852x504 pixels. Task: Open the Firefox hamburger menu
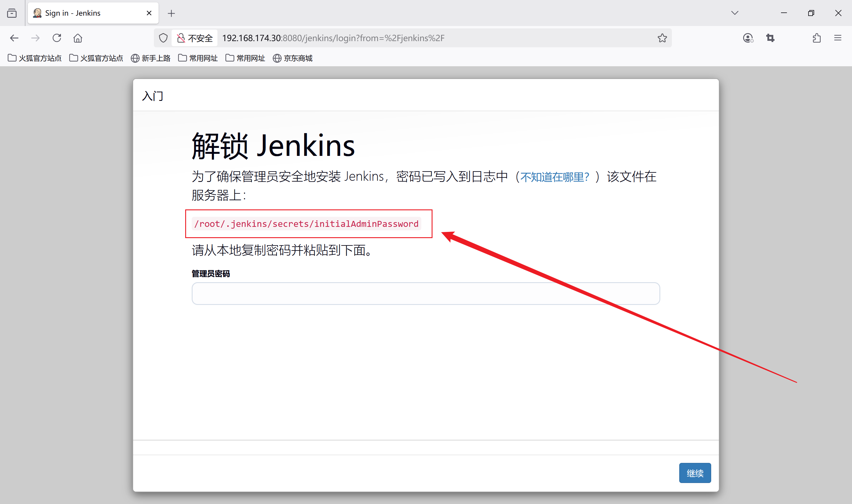[838, 38]
